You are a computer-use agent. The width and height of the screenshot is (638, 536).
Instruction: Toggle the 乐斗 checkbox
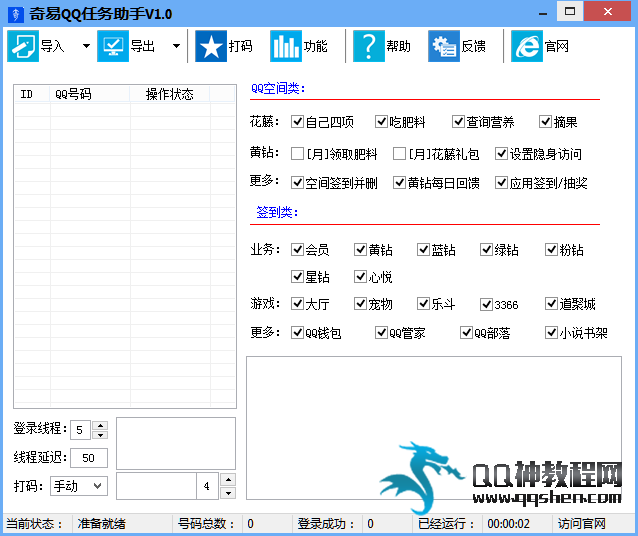pyautogui.click(x=424, y=304)
